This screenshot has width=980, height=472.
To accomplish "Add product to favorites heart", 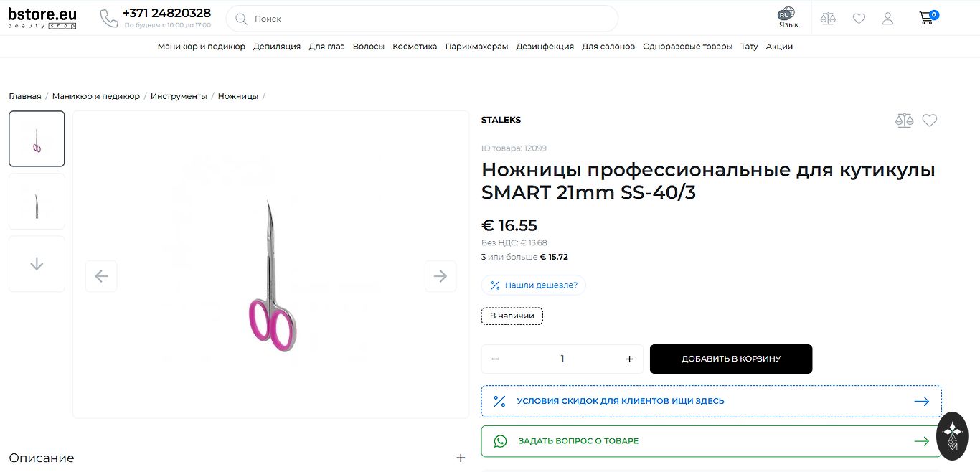I will [930, 121].
